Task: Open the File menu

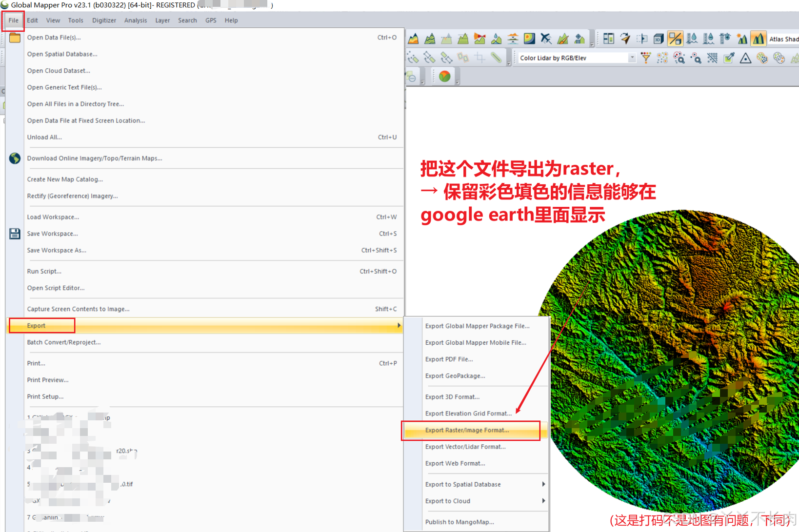Action: (x=13, y=20)
